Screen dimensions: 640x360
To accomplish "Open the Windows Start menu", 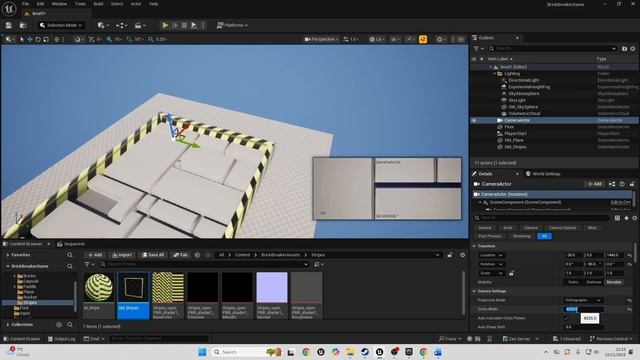I will click(x=202, y=352).
